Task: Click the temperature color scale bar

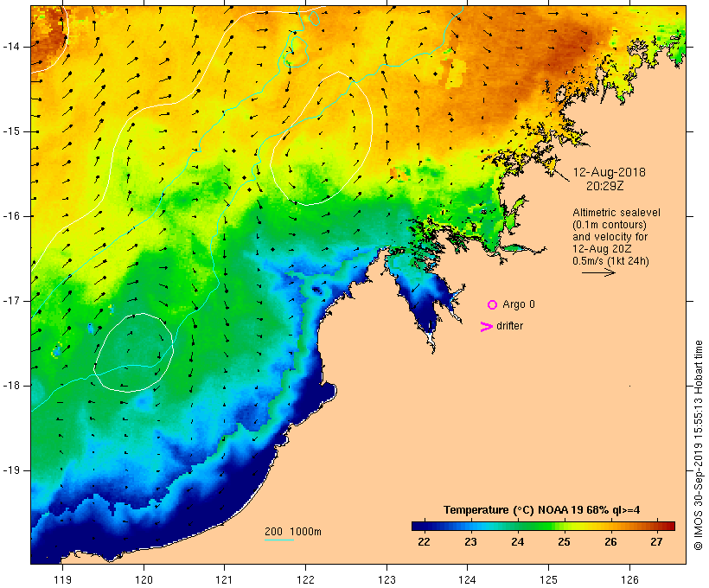Action: (543, 526)
